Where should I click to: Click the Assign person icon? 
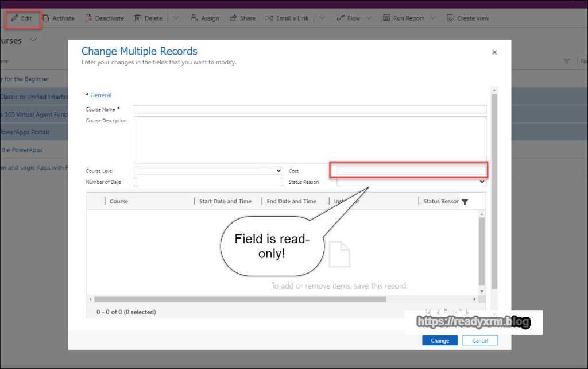[194, 18]
